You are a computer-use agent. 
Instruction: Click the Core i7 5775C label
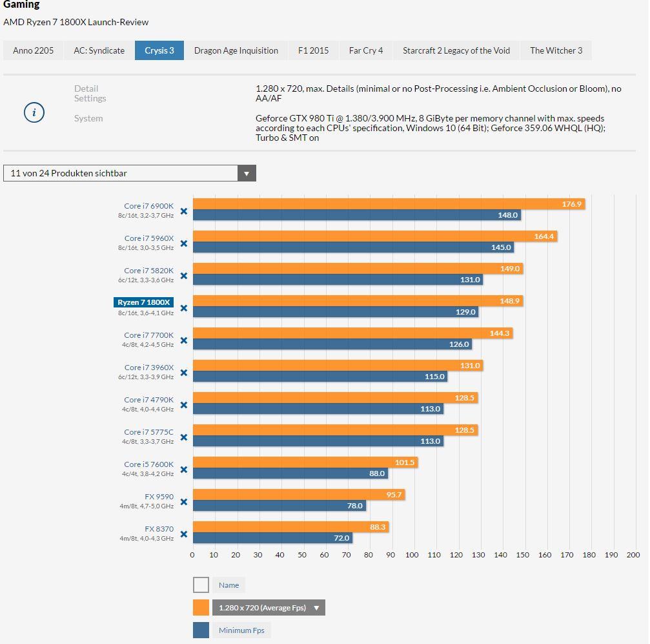pyautogui.click(x=149, y=432)
